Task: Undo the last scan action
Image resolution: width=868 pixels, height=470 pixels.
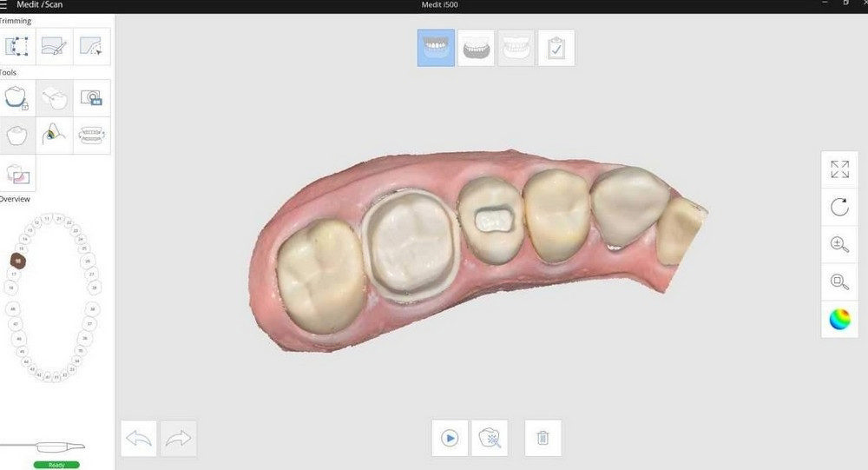Action: (x=139, y=439)
